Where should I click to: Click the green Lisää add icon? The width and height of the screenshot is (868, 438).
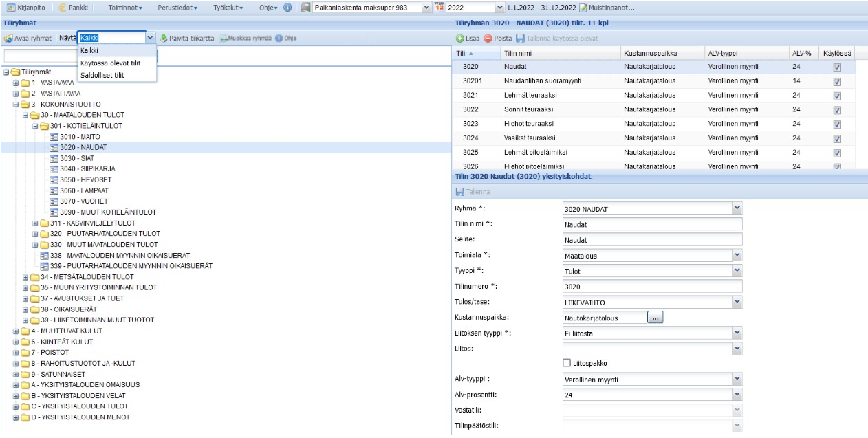point(460,38)
